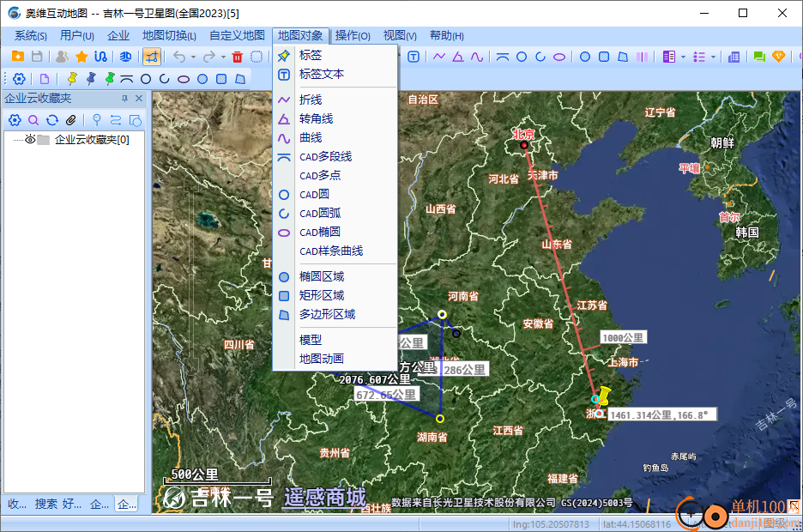Close the 企业云收藏夹 panel

pyautogui.click(x=139, y=99)
